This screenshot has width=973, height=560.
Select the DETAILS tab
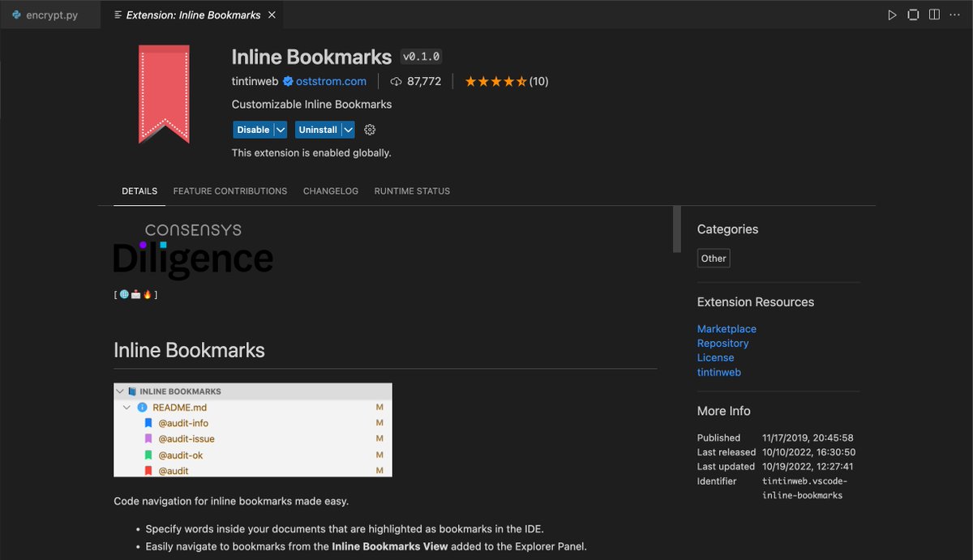click(139, 191)
